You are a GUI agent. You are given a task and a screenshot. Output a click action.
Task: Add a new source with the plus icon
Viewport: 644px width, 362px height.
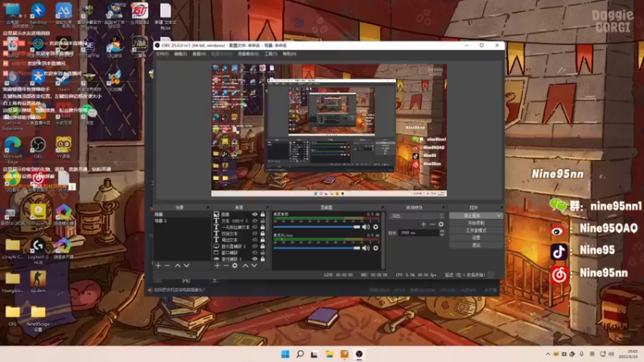[217, 265]
